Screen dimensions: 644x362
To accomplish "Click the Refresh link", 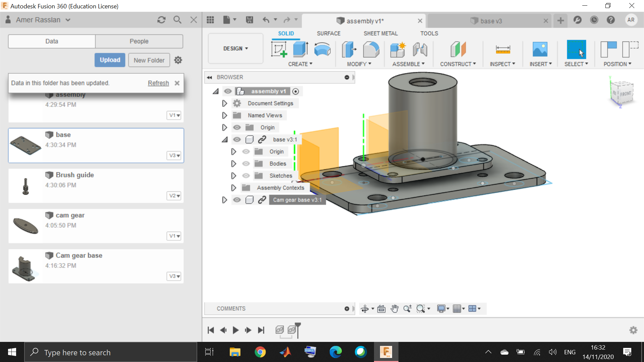I will click(158, 83).
